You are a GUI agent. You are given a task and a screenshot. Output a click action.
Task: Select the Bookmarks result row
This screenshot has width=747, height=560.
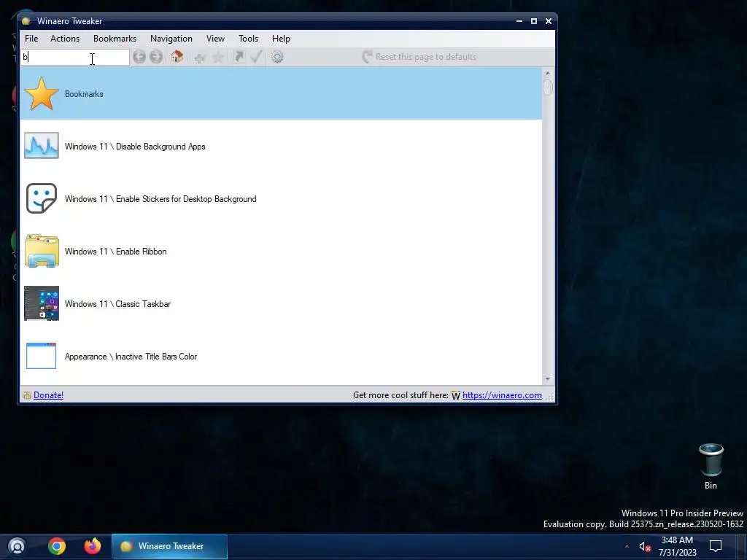coord(281,93)
